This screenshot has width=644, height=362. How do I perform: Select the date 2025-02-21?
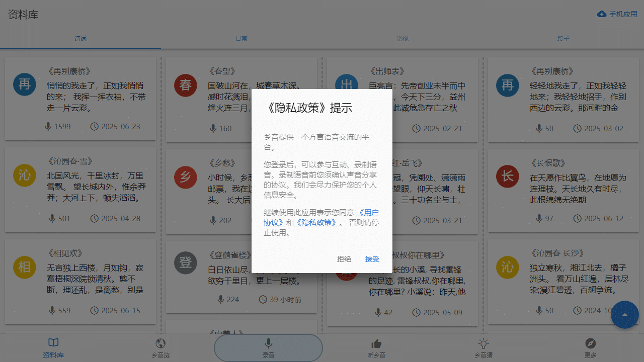pyautogui.click(x=443, y=128)
